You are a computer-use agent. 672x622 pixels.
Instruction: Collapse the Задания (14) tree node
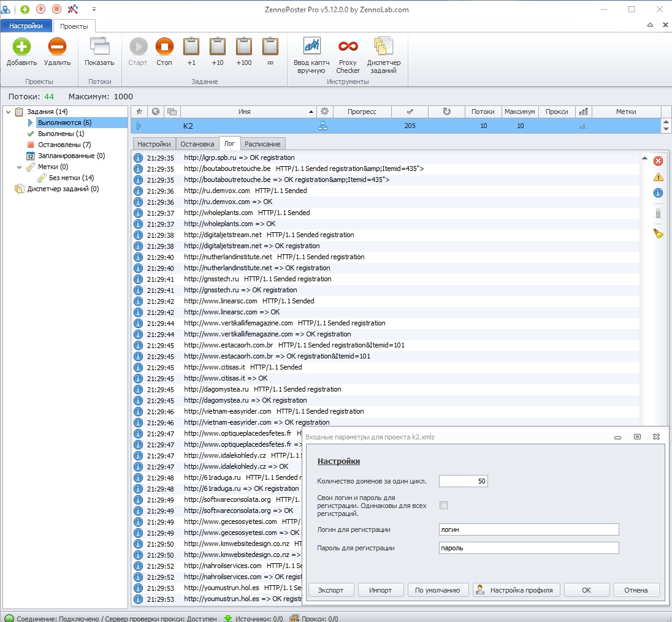(8, 112)
